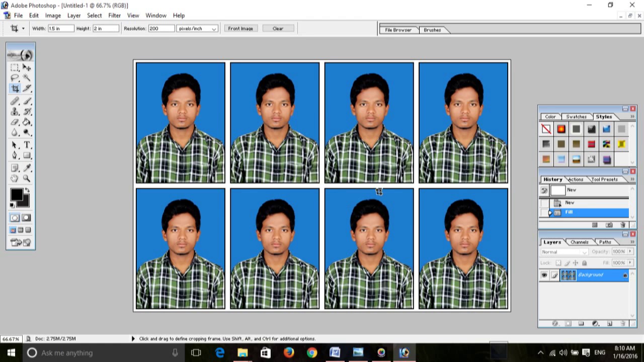Switch to the Swatches tab
The height and width of the screenshot is (362, 644).
pos(576,117)
